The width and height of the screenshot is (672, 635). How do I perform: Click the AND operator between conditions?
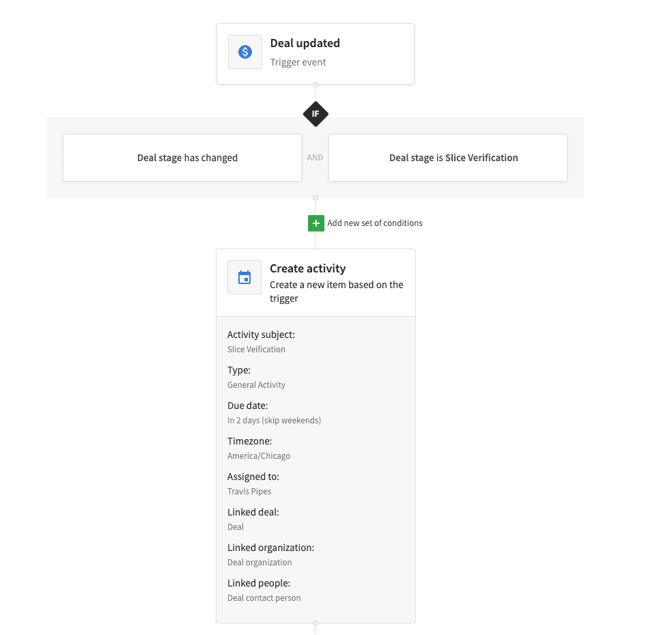[x=315, y=158]
